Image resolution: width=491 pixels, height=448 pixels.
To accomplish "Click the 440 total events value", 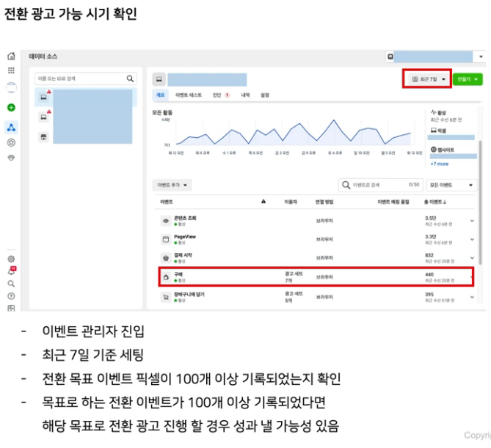I will (429, 274).
